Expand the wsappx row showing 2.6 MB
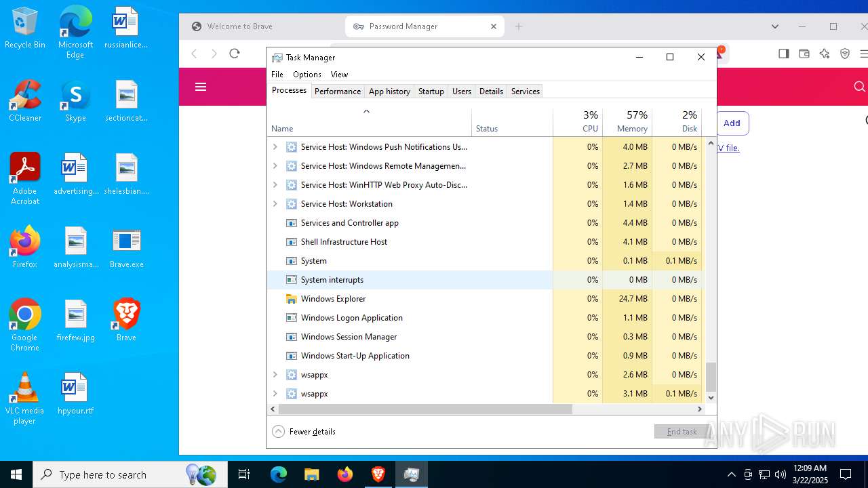Screen dimensions: 868x488 coord(275,374)
